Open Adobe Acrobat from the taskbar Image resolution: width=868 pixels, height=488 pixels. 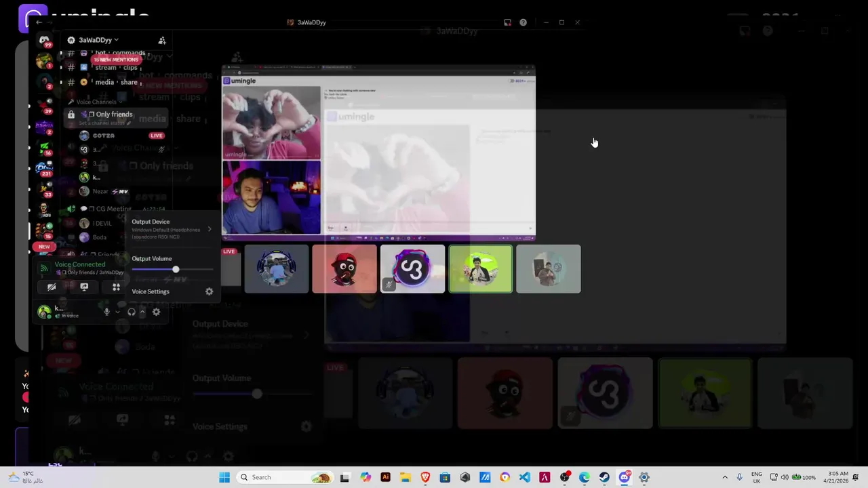coord(545,477)
